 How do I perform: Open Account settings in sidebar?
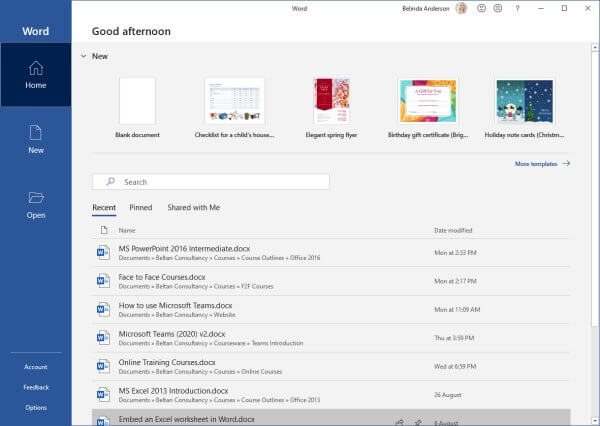pos(36,367)
